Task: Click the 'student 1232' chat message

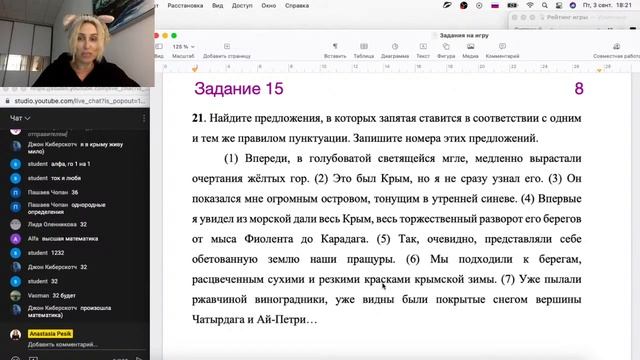Action: point(46,253)
